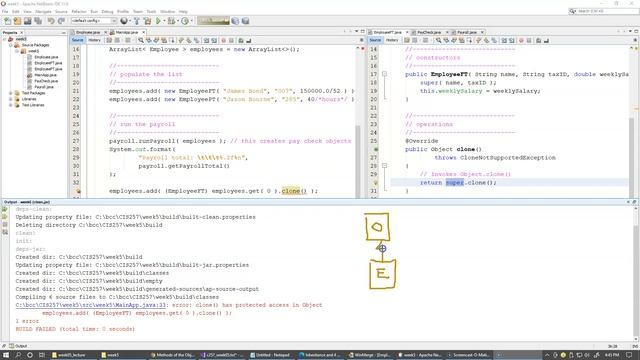Click the memory usage bar to collect garbage
The image size is (640, 360).
213,21
